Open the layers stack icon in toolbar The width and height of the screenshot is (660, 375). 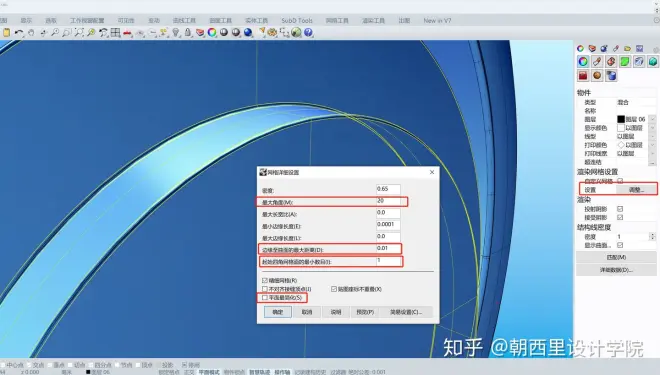[x=200, y=33]
